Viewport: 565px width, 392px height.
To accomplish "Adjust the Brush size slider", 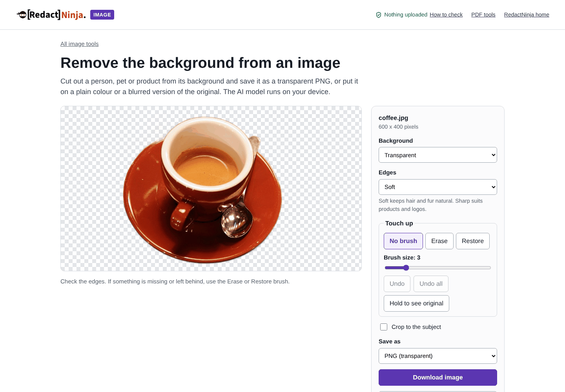I will [438, 268].
